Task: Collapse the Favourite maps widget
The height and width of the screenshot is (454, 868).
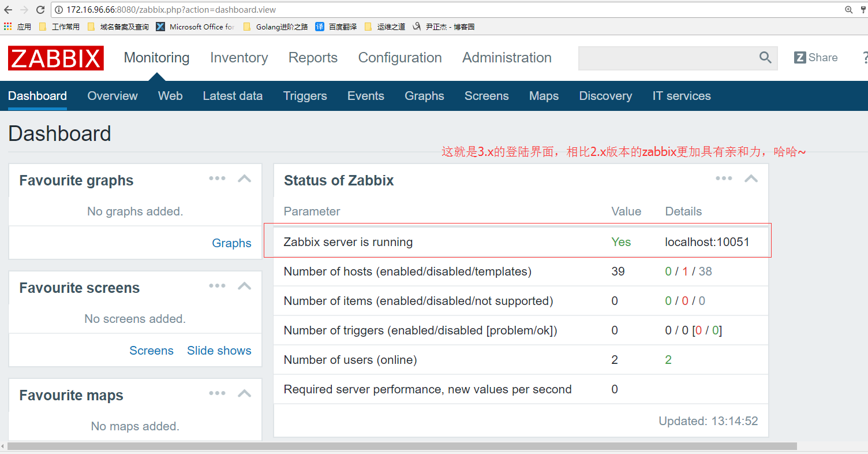Action: click(x=245, y=393)
